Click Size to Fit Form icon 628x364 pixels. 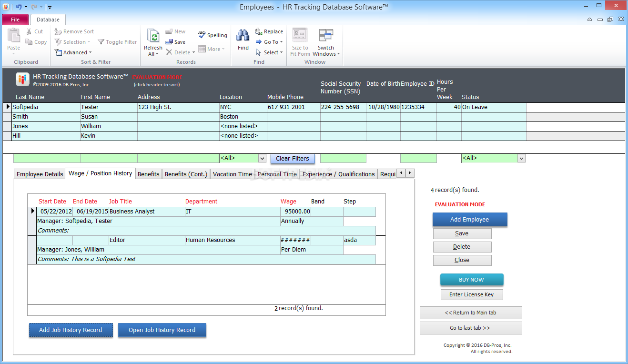point(300,36)
